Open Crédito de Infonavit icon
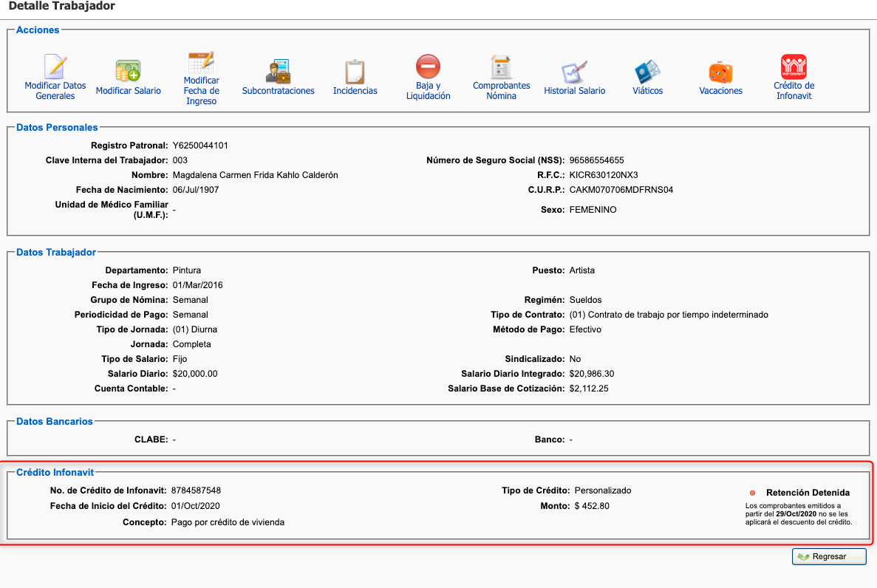This screenshot has width=877, height=588. pyautogui.click(x=794, y=67)
